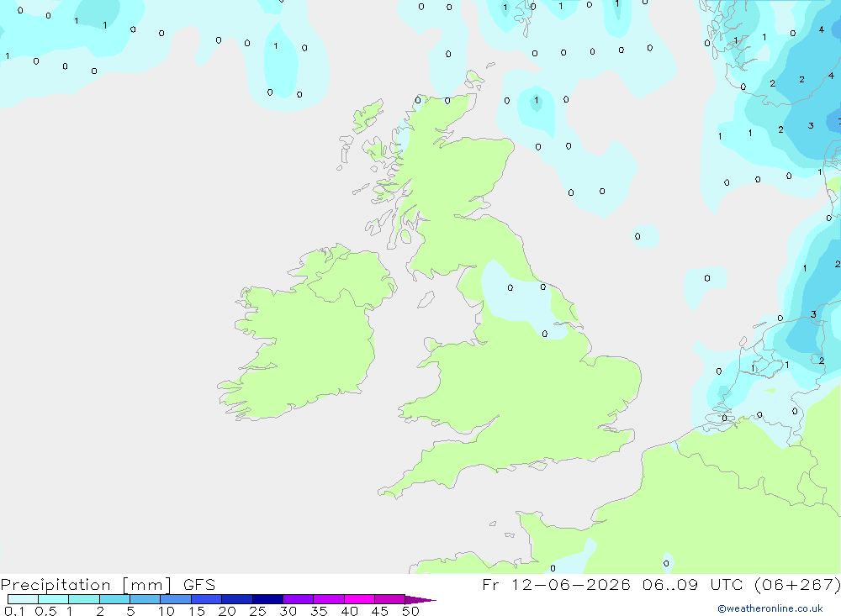Click legend scale label '45'
The height and width of the screenshot is (616, 841).
coord(380,611)
